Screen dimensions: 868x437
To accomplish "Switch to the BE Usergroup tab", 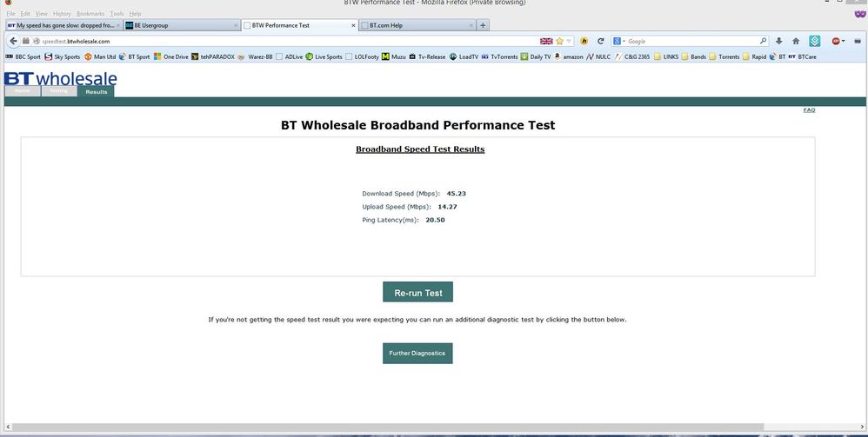I will click(x=182, y=25).
